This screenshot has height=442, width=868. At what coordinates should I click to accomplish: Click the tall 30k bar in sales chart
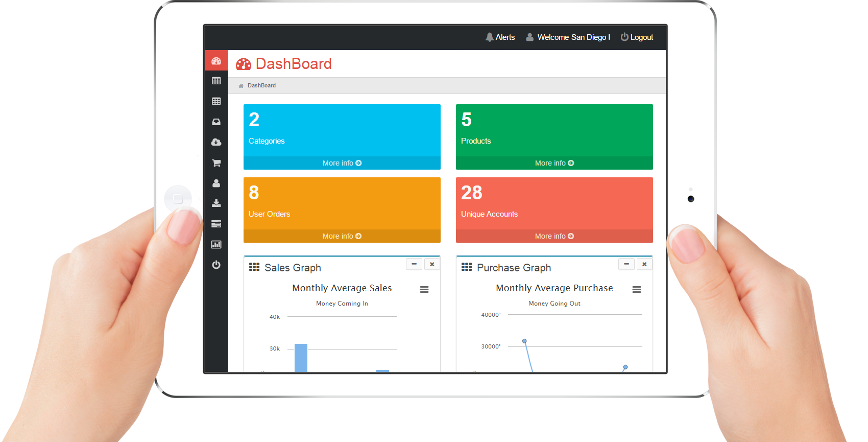click(x=301, y=358)
